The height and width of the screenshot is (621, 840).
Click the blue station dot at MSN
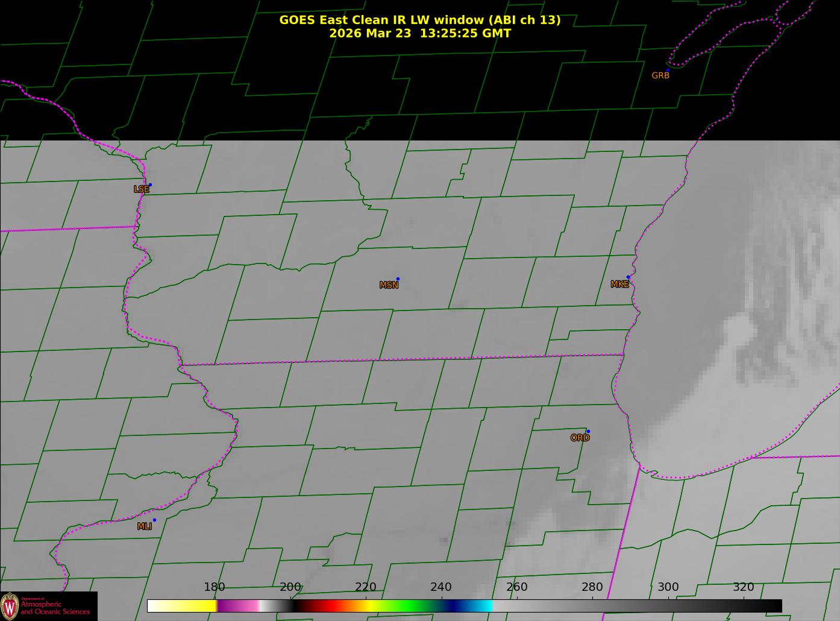click(x=398, y=279)
